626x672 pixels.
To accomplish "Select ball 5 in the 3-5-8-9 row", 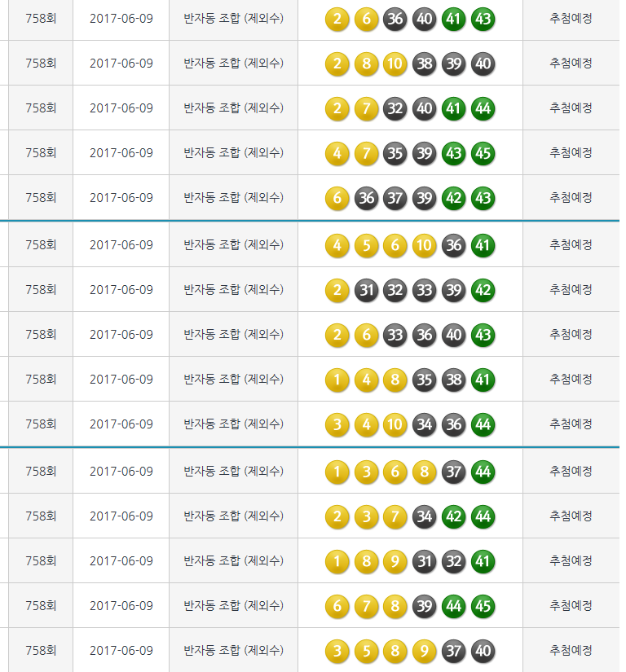I will (367, 651).
